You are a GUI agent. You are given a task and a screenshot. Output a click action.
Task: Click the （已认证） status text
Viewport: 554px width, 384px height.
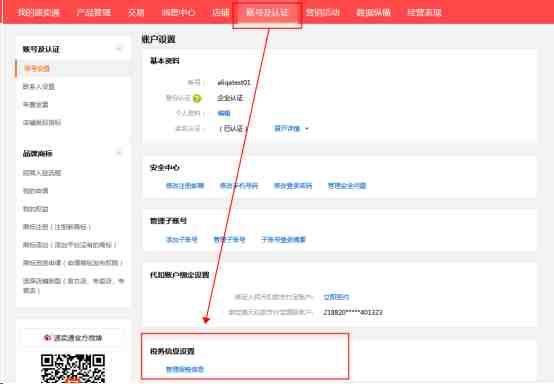[x=233, y=129]
